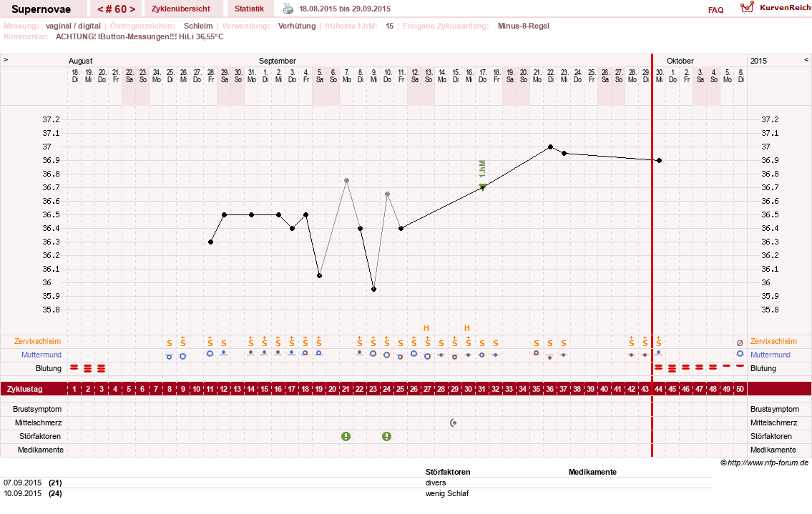
Task: Click the > arrow above the chart's left edge
Action: (6, 60)
